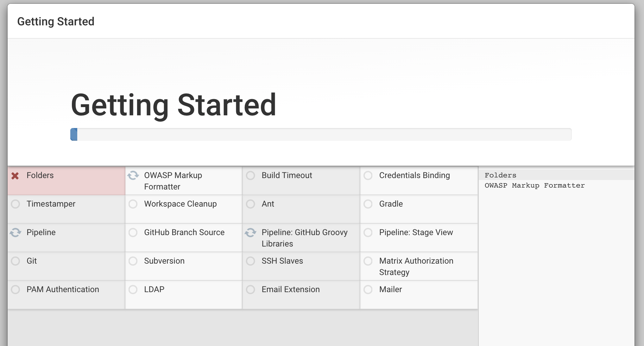Image resolution: width=644 pixels, height=346 pixels.
Task: Select the Timestamper circle indicator
Action: pyautogui.click(x=15, y=204)
